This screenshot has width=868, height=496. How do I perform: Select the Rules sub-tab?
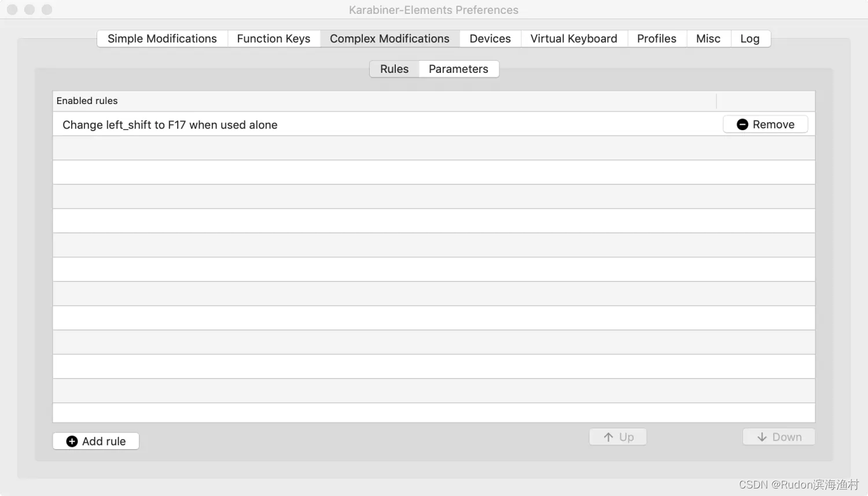pos(394,69)
